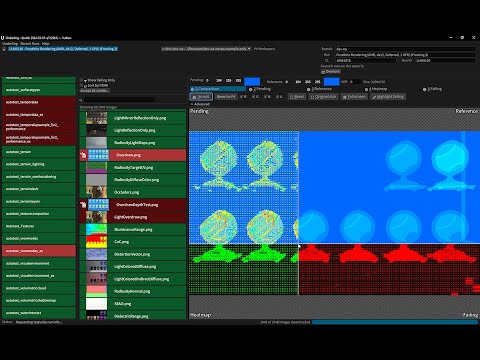This screenshot has width=480, height=360.
Task: Select the 5 Failing view option
Action: 432,89
